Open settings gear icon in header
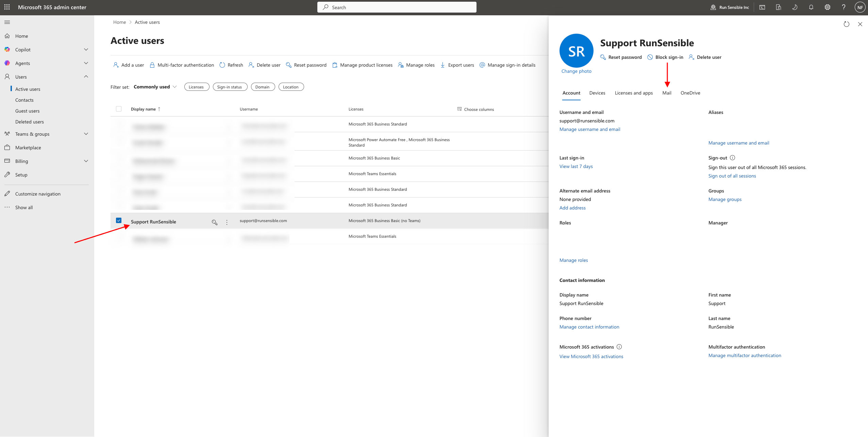The width and height of the screenshot is (868, 437). pyautogui.click(x=828, y=7)
